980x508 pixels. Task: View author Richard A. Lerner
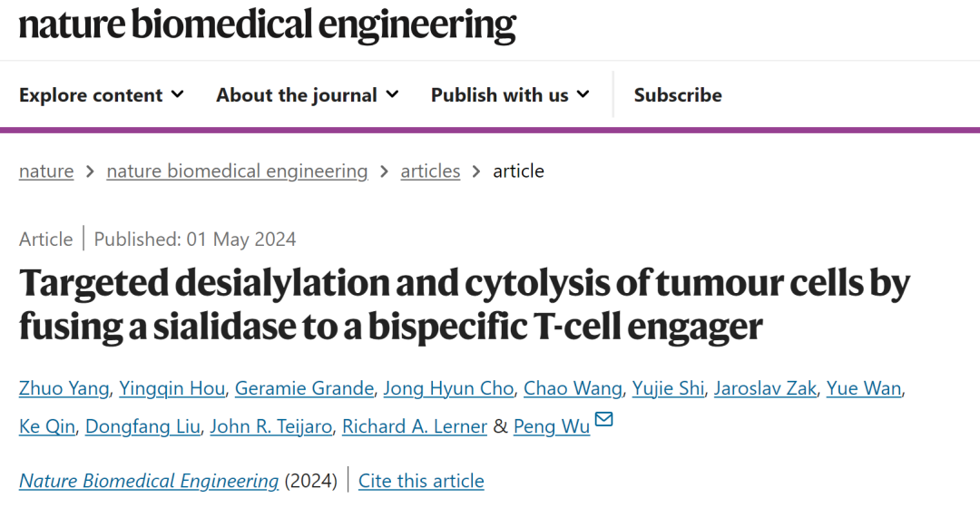(415, 426)
